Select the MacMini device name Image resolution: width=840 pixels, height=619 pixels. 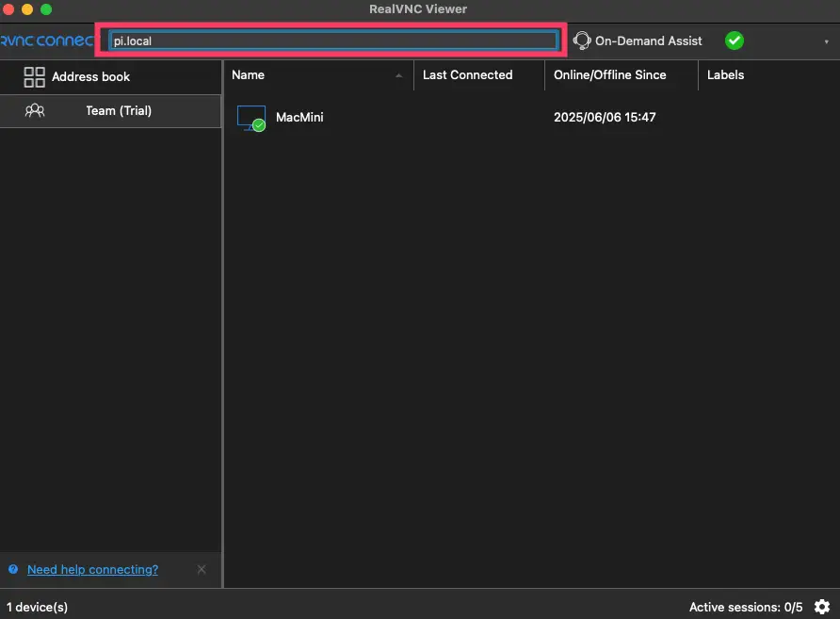point(299,118)
